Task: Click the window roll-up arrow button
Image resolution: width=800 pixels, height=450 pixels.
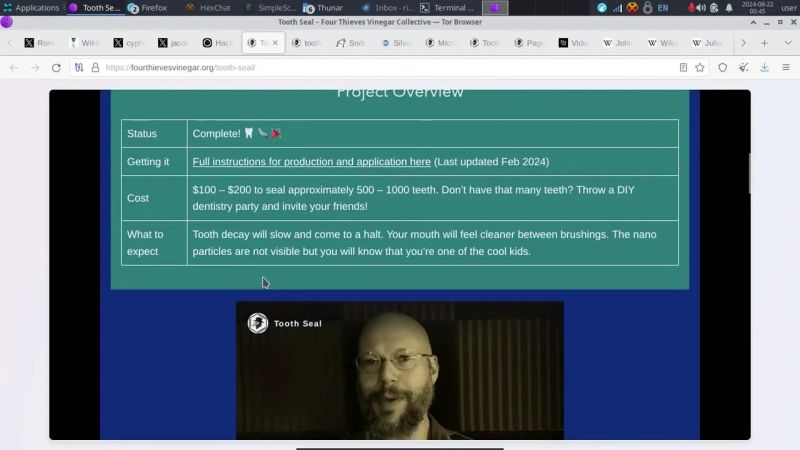Action: (x=753, y=22)
